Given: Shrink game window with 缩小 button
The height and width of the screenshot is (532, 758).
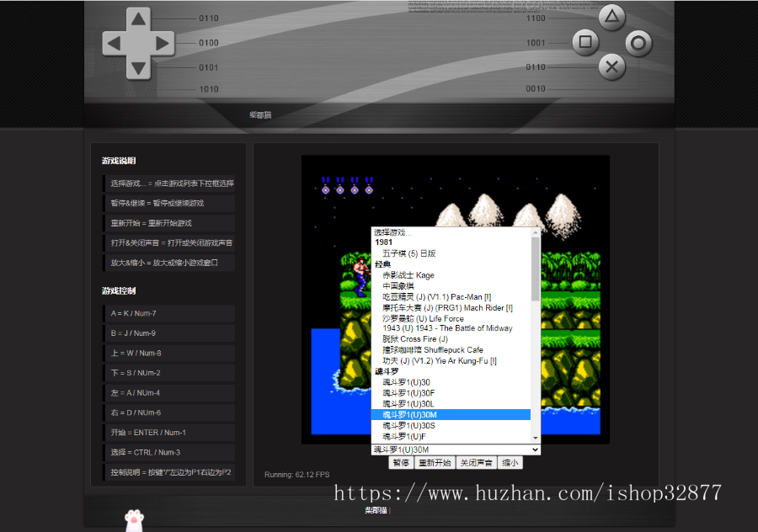Looking at the screenshot, I should click(x=510, y=463).
